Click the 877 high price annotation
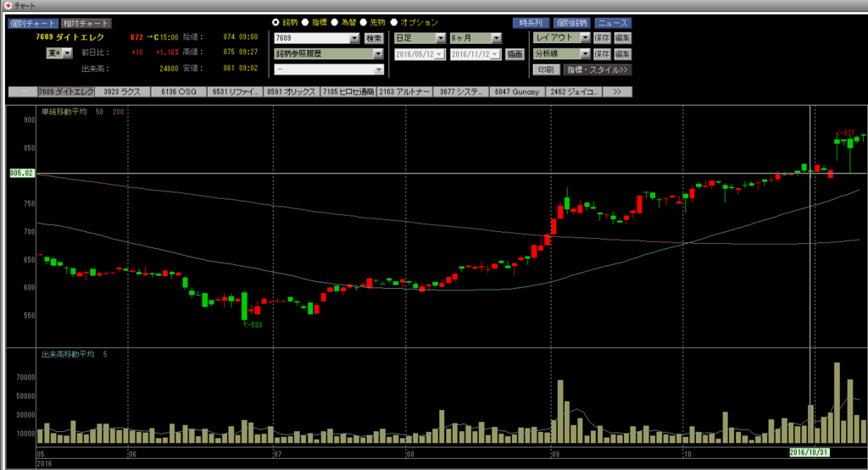The width and height of the screenshot is (868, 470). point(848,133)
